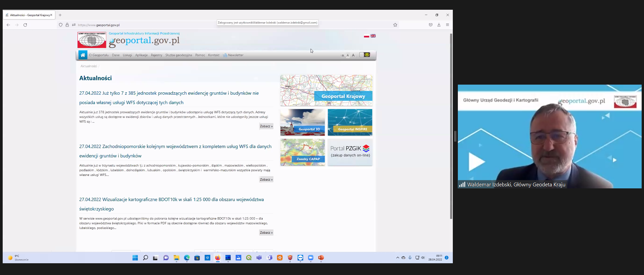644x275 pixels.
Task: Click Zobacz under the Zachodniopomorskie article
Action: 266,180
